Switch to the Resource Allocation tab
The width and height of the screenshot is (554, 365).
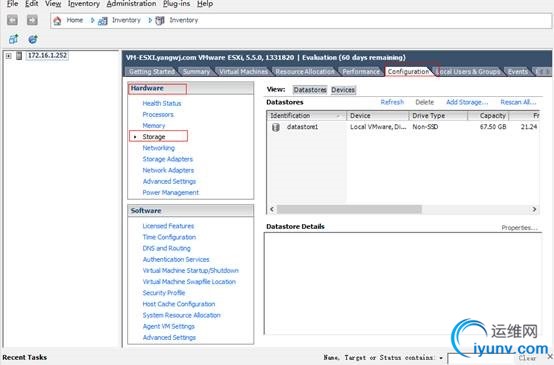(305, 71)
